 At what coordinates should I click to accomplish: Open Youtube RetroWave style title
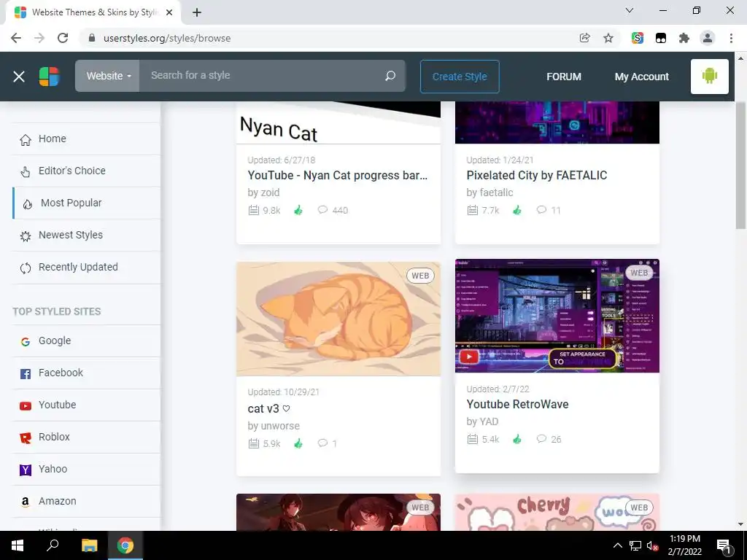[517, 404]
